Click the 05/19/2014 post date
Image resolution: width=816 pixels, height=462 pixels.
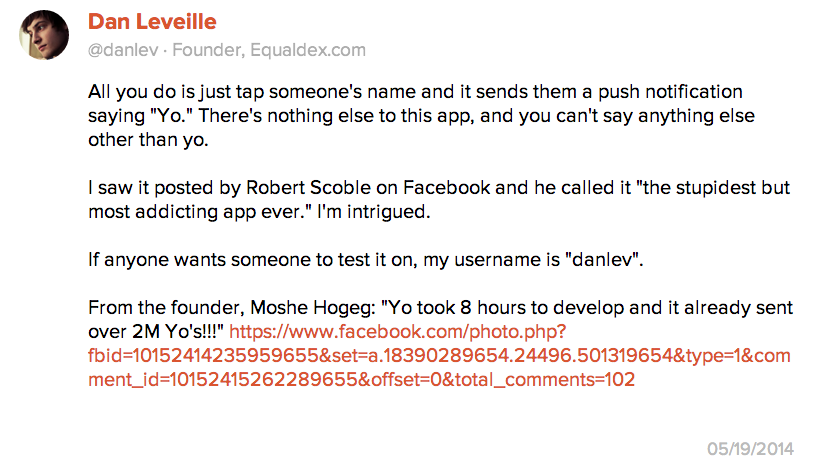[x=750, y=448]
